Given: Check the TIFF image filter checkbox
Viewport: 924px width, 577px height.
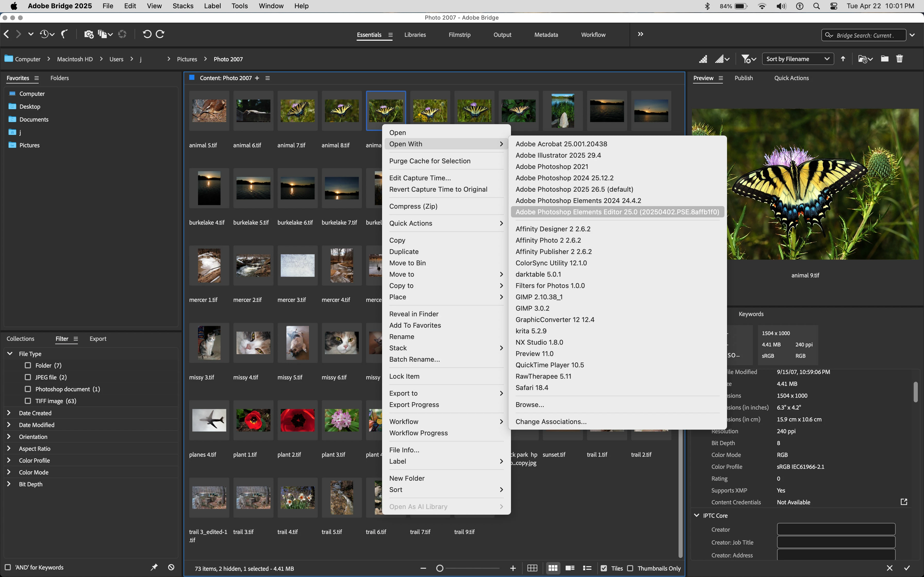Looking at the screenshot, I should click(x=28, y=401).
